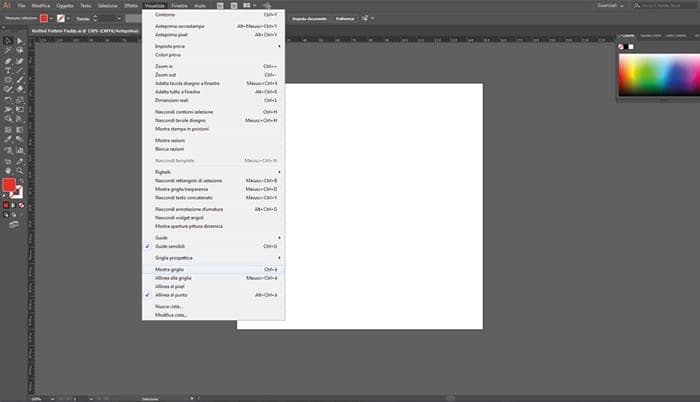The height and width of the screenshot is (402, 700).
Task: Select the Magic Wand tool
Action: (x=8, y=51)
